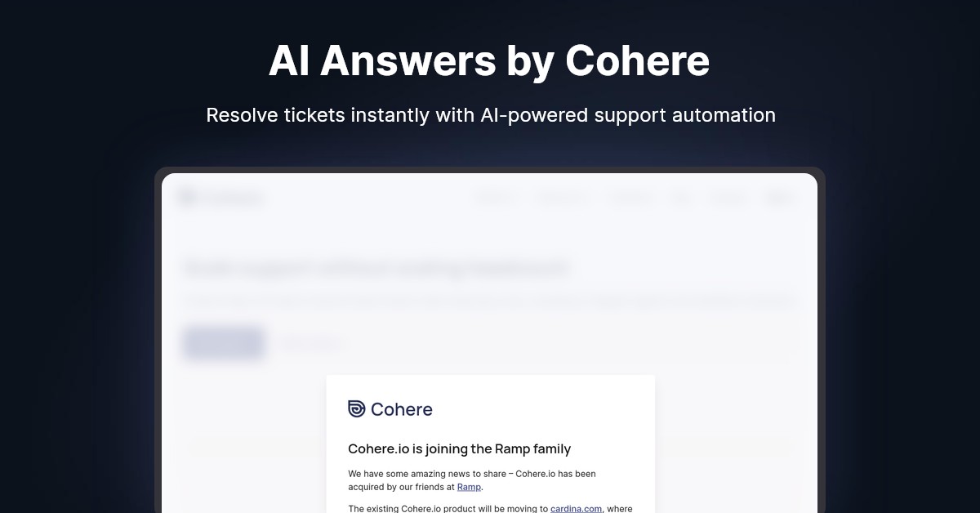Open the last blurred header navigation item
The height and width of the screenshot is (513, 980).
click(778, 198)
